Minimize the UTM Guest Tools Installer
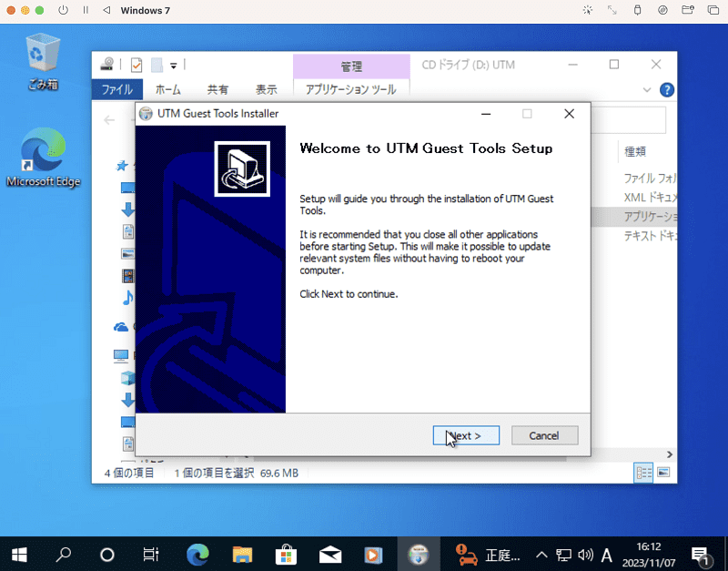 486,114
